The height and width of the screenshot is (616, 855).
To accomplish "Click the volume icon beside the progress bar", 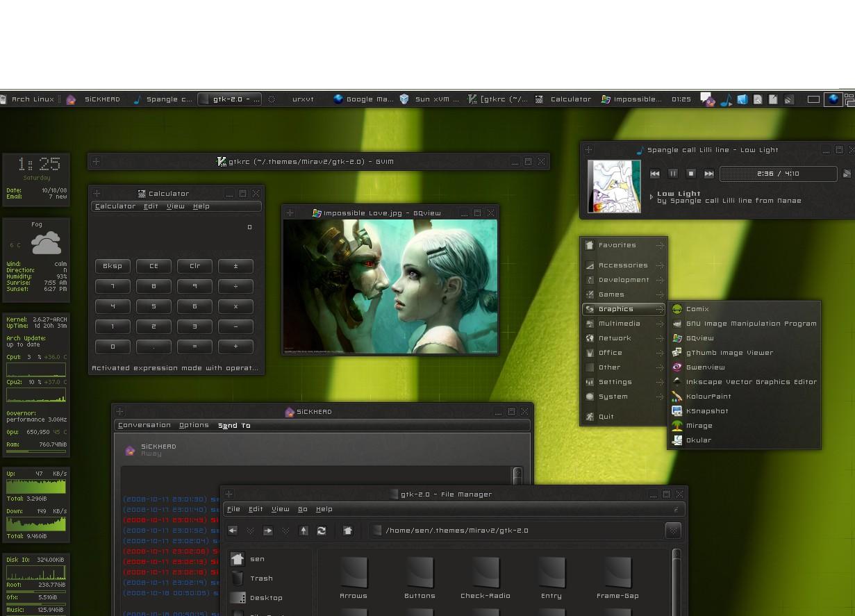I will pyautogui.click(x=847, y=174).
